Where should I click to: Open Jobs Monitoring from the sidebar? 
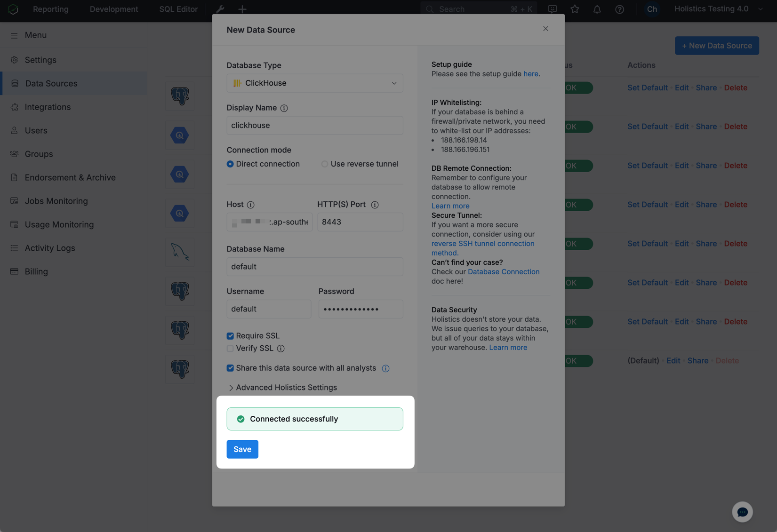point(56,201)
